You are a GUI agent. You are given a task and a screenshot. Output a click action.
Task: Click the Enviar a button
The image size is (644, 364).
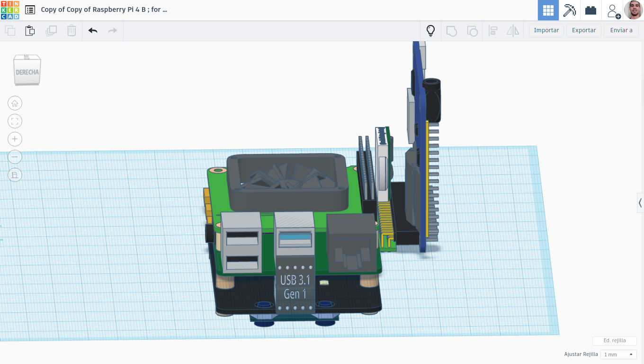[621, 30]
